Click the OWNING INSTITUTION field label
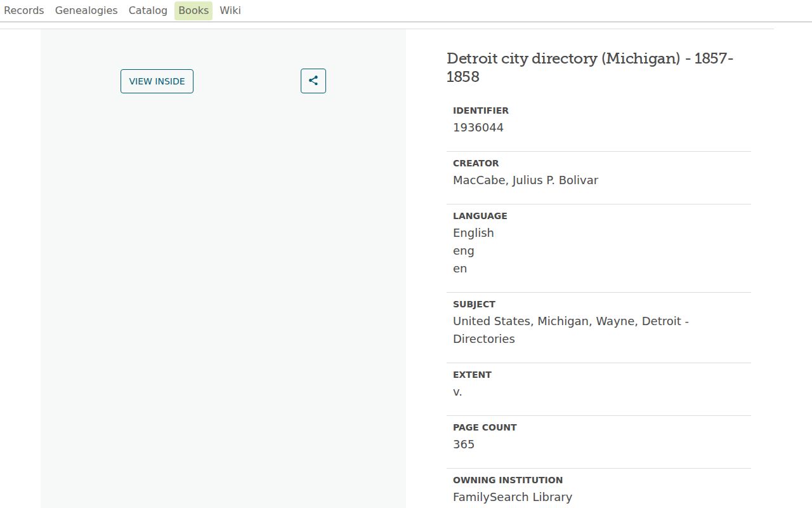812x508 pixels. pos(507,480)
